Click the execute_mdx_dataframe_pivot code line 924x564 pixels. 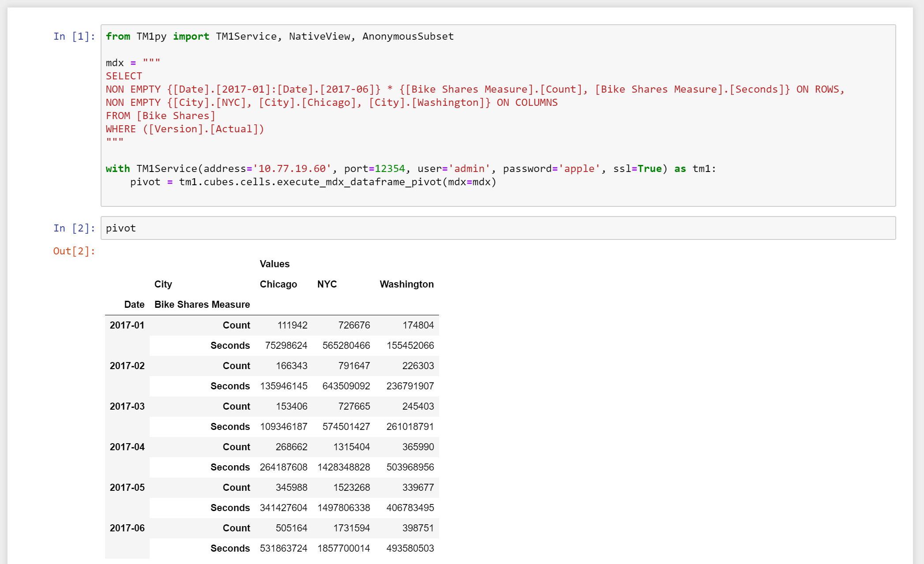click(313, 182)
